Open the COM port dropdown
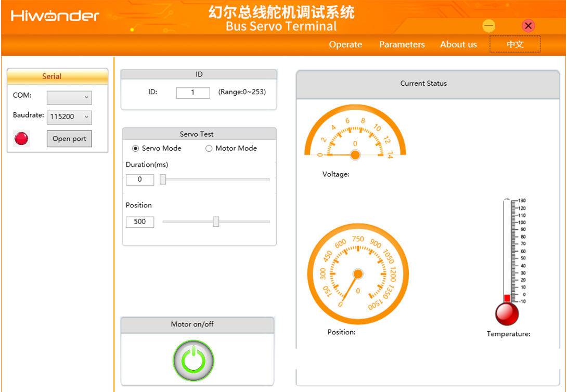Image resolution: width=567 pixels, height=392 pixels. pos(69,97)
